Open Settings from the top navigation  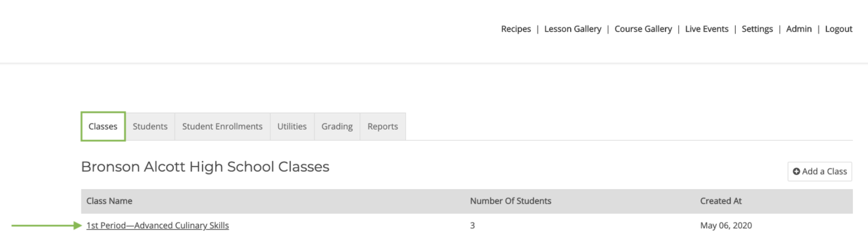(757, 29)
